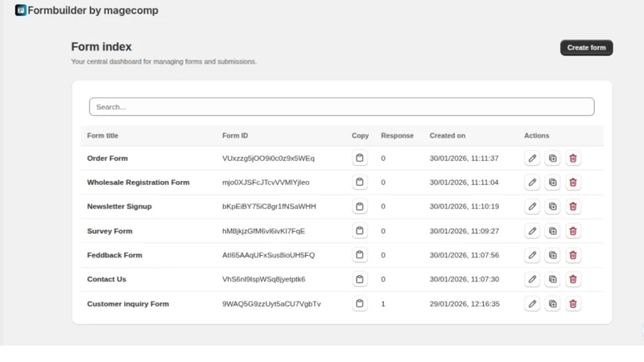This screenshot has height=362, width=644.
Task: Delete the Survey Form
Action: 573,231
